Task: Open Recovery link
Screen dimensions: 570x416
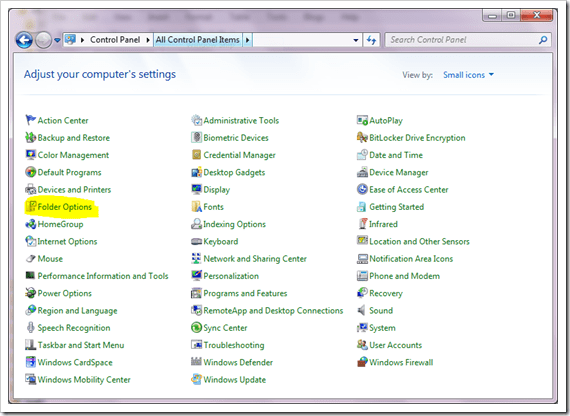Action: click(x=386, y=293)
